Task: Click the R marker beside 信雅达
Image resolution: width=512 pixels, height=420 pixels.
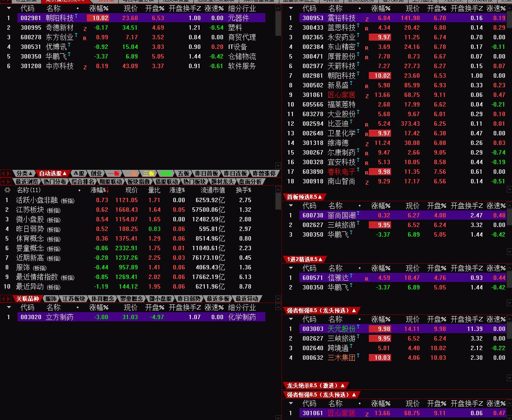Action: (x=367, y=279)
